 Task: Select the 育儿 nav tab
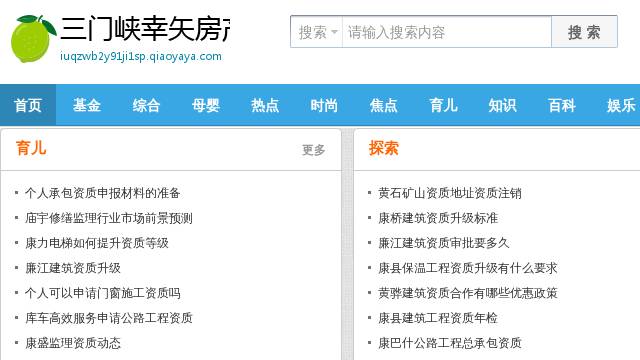coord(443,105)
